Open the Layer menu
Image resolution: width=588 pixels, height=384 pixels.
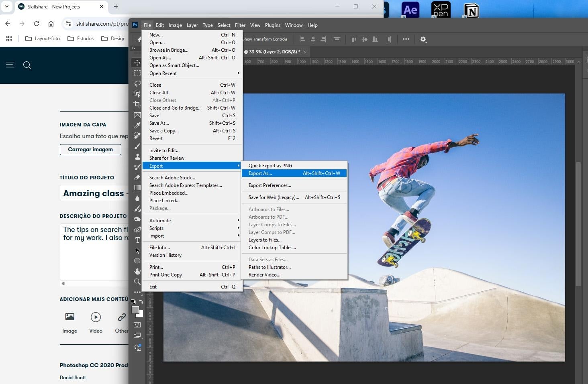[x=192, y=25]
